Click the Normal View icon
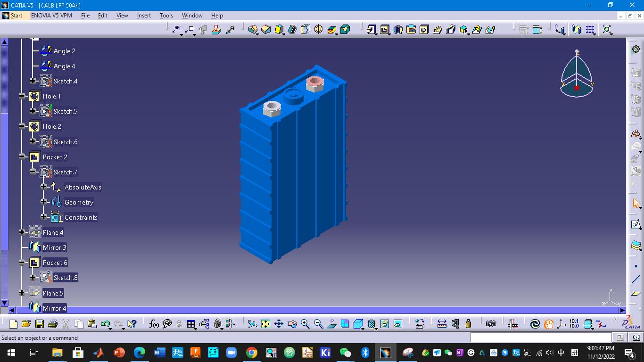The width and height of the screenshot is (644, 362). coord(331,324)
